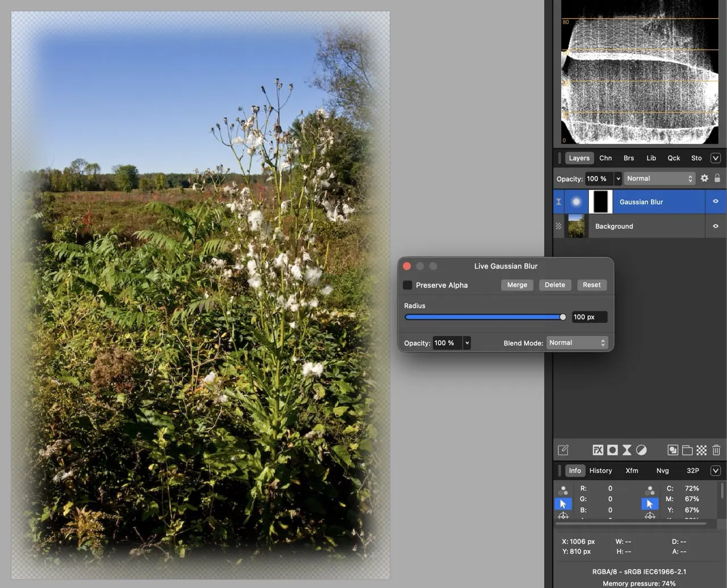Hide the Background layer

click(716, 226)
